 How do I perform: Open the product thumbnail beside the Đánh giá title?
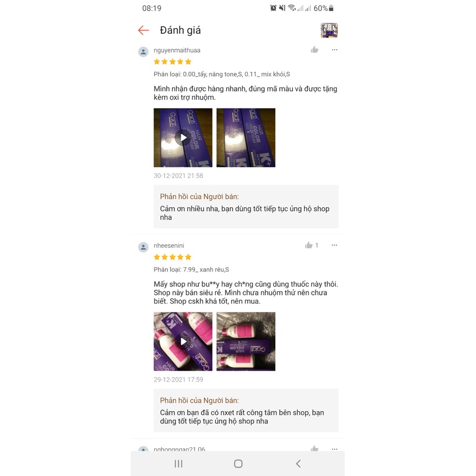click(x=329, y=30)
